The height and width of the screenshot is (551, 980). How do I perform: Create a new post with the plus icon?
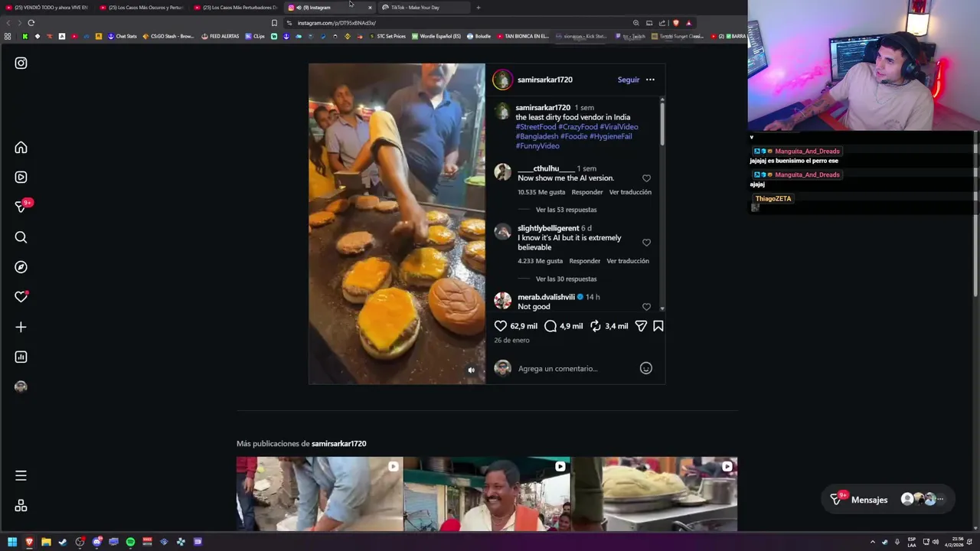click(x=21, y=328)
